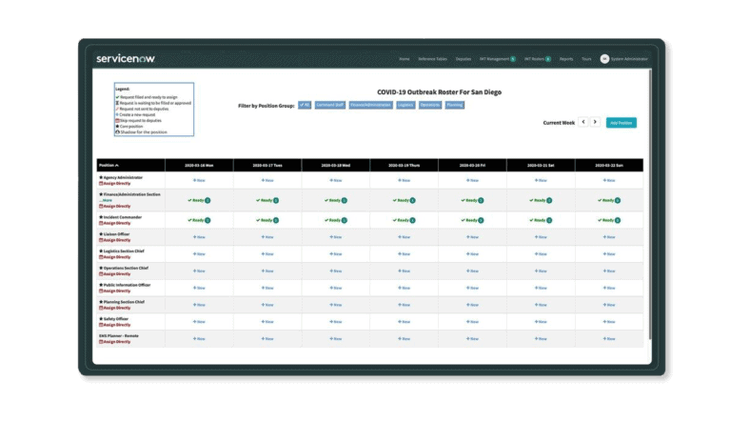Create new Liaison Officer request for Friday
This screenshot has width=750, height=422.
pos(473,237)
